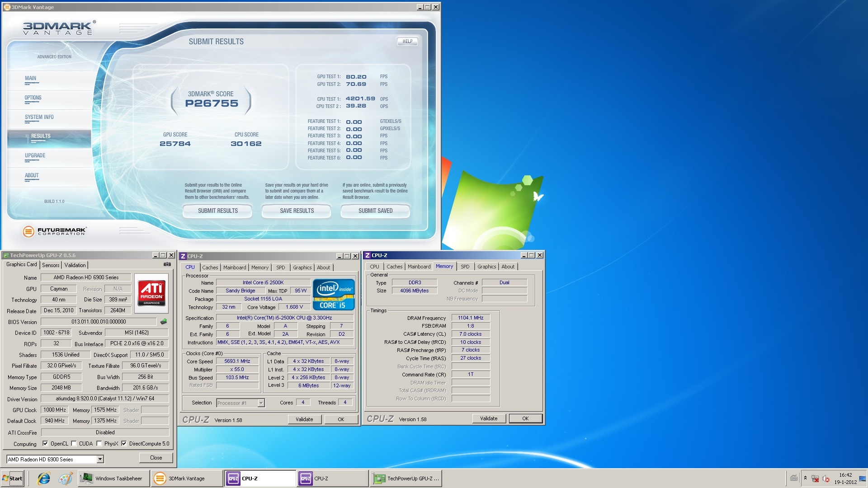The height and width of the screenshot is (488, 868).
Task: Click the Start button
Action: click(x=13, y=479)
